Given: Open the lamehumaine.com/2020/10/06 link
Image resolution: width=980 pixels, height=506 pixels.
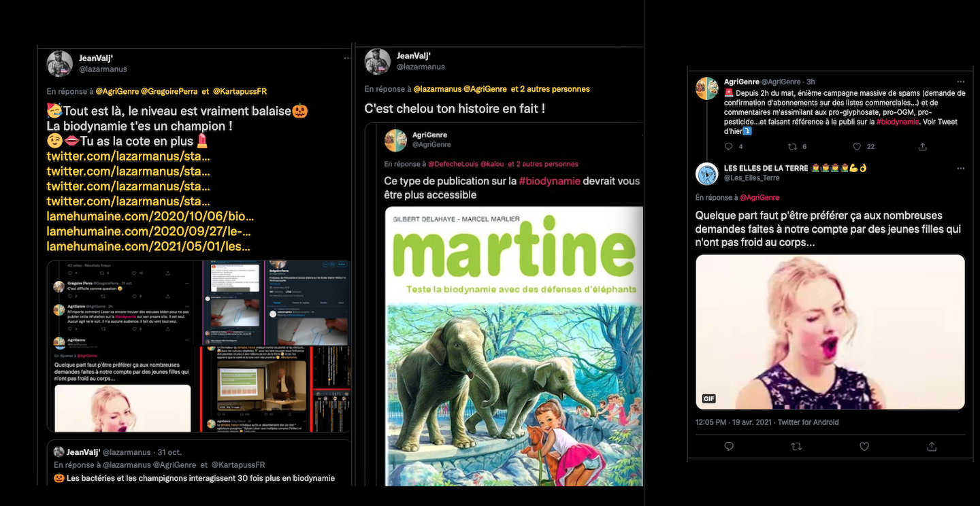Looking at the screenshot, I should click(x=150, y=216).
